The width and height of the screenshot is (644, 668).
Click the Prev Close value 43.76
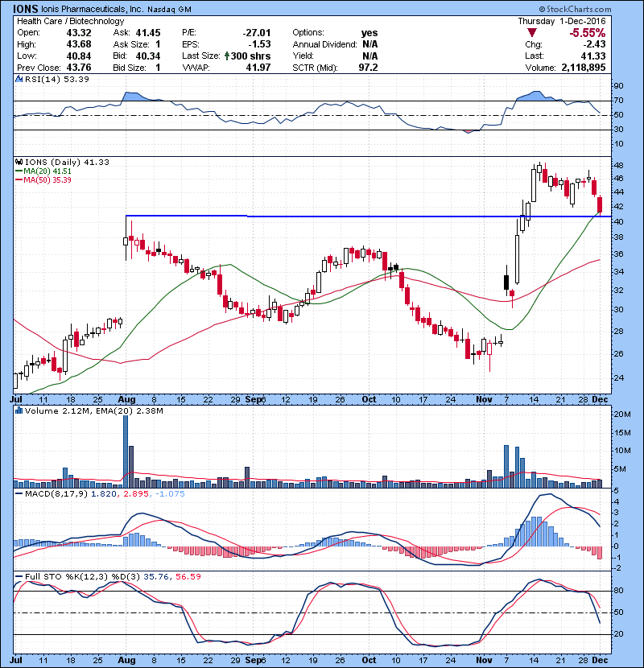[x=79, y=68]
